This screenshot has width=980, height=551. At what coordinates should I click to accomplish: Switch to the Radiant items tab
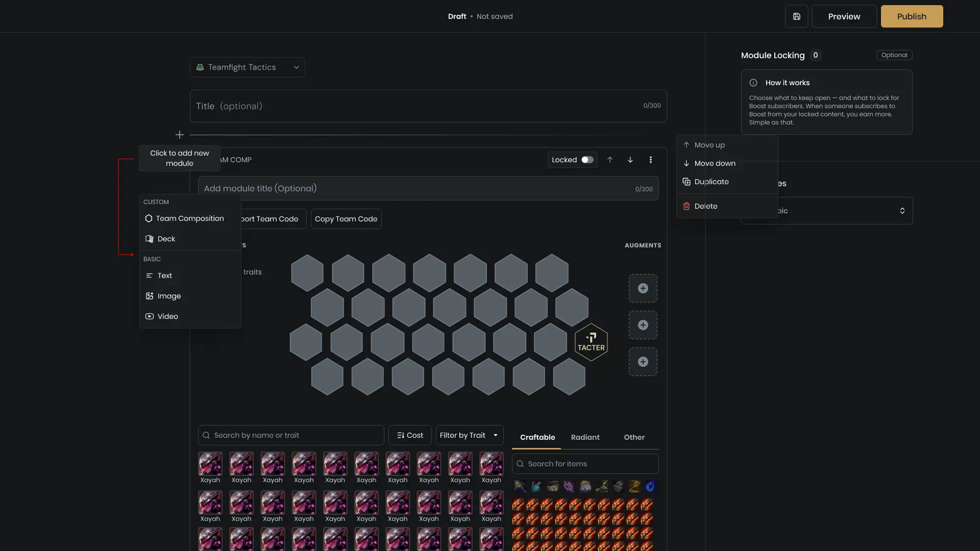(585, 437)
